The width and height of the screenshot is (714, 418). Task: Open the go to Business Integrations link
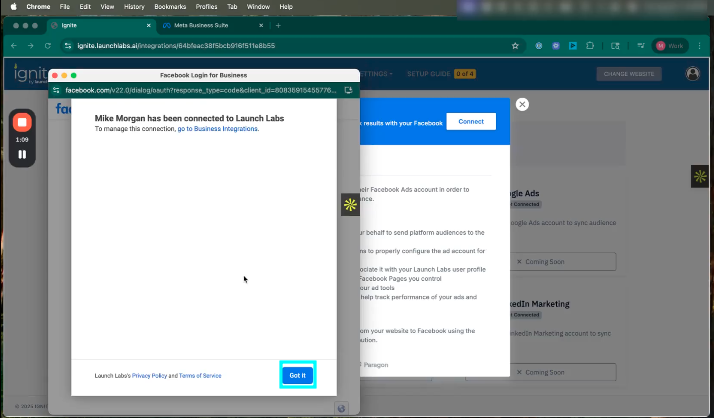[218, 129]
